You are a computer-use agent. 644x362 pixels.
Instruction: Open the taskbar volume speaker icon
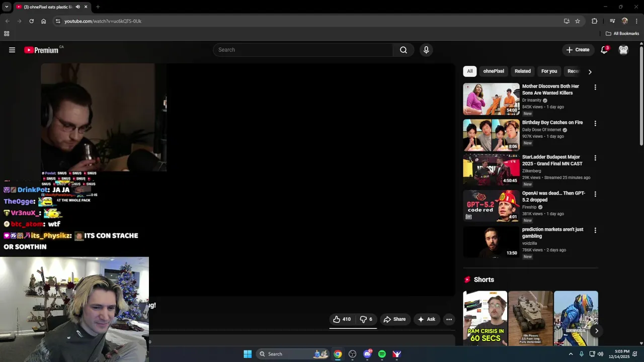[600, 354]
